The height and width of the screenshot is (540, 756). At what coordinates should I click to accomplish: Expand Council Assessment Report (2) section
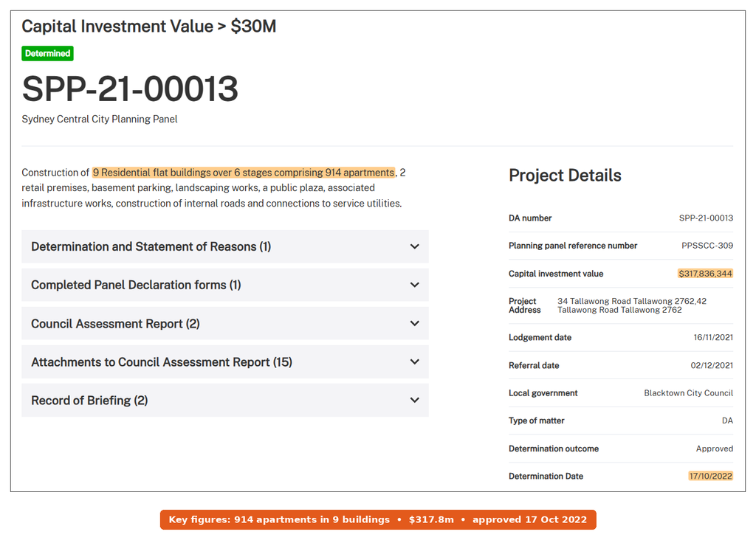coord(224,324)
